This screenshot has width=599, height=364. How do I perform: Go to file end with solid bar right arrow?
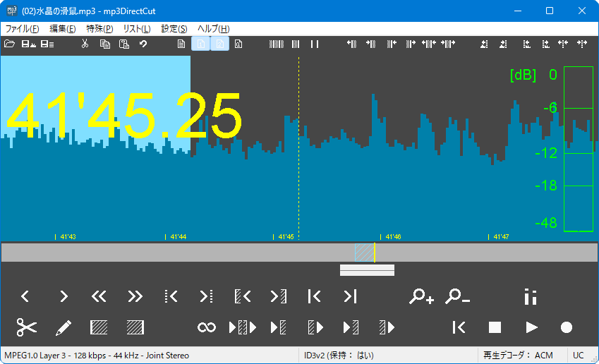[x=350, y=296]
